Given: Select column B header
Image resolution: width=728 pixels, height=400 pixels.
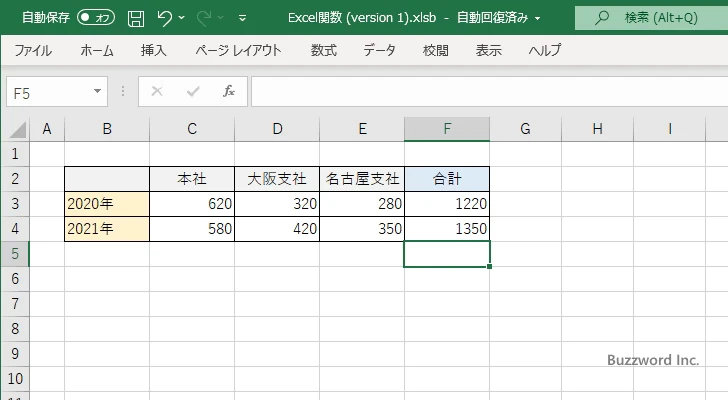Looking at the screenshot, I should [x=107, y=129].
